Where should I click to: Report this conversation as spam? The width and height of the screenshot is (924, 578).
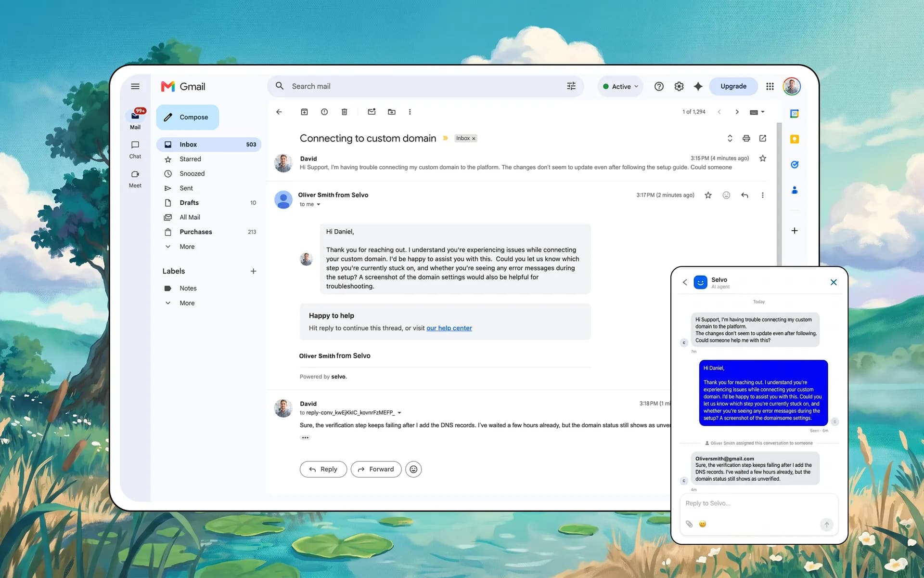click(x=324, y=112)
